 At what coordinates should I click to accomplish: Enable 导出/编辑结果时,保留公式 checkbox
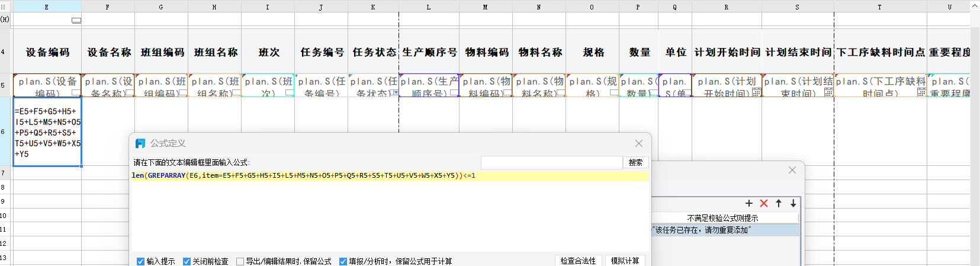[x=240, y=261]
